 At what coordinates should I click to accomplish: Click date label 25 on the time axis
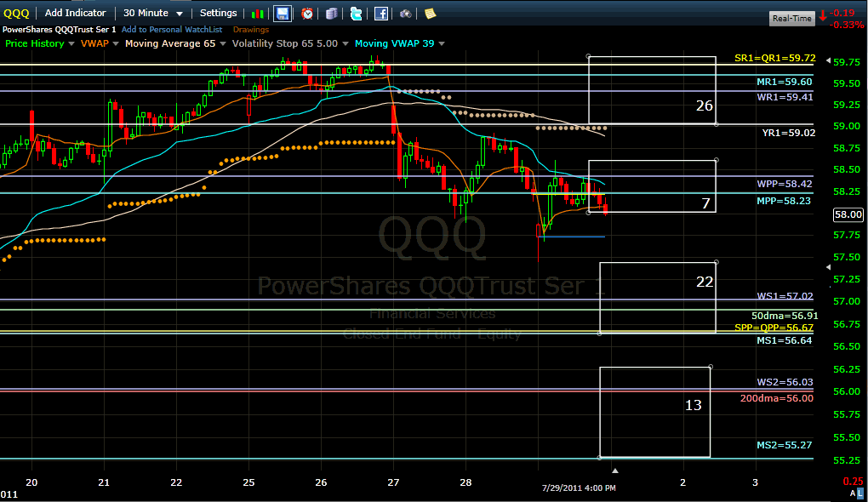pyautogui.click(x=248, y=482)
